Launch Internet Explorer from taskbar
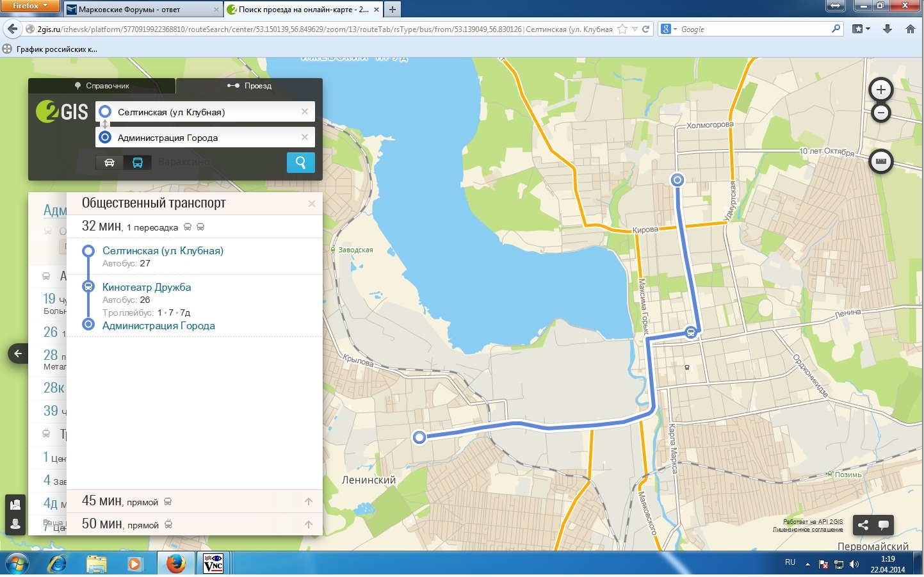This screenshot has height=577, width=924. pos(58,564)
